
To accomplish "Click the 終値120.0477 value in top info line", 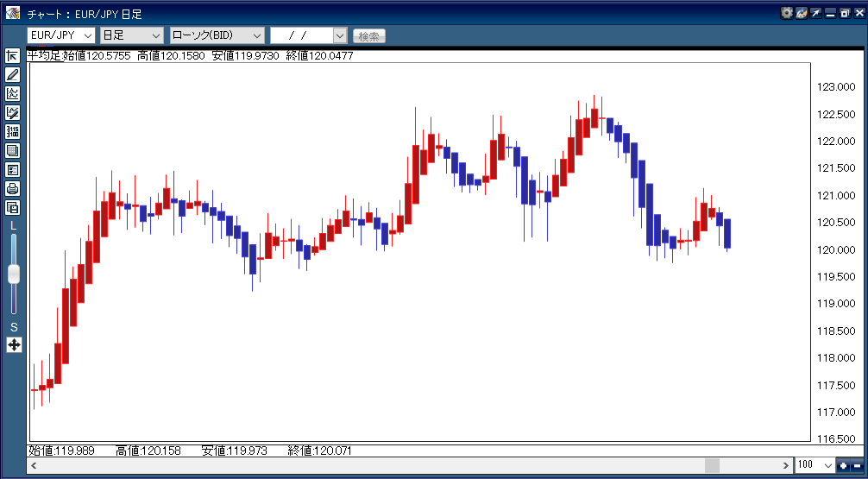I will pyautogui.click(x=320, y=56).
